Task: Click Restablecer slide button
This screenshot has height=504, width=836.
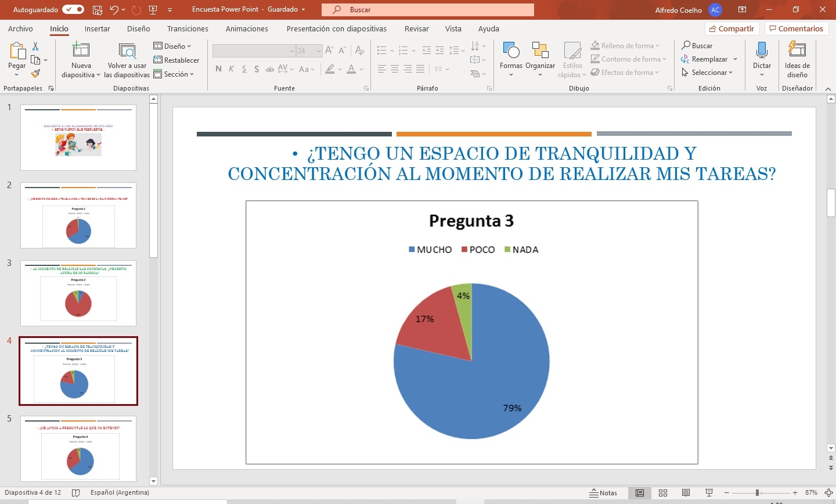Action: coord(176,60)
